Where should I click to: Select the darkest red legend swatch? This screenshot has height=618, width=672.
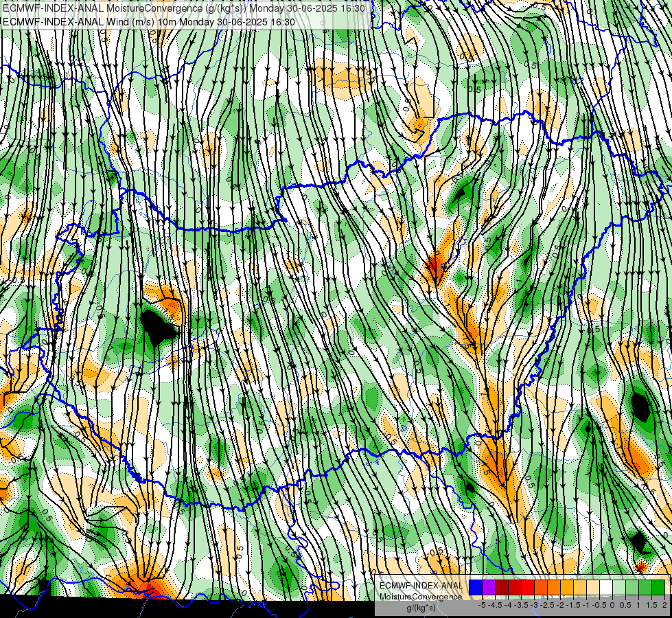point(502,587)
